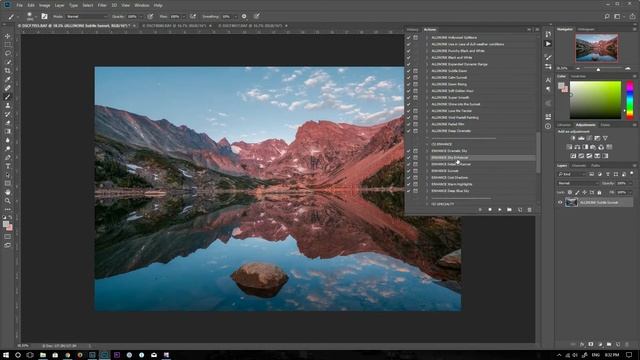Image resolution: width=640 pixels, height=360 pixels.
Task: Select the Clone Stamp tool
Action: click(x=7, y=105)
